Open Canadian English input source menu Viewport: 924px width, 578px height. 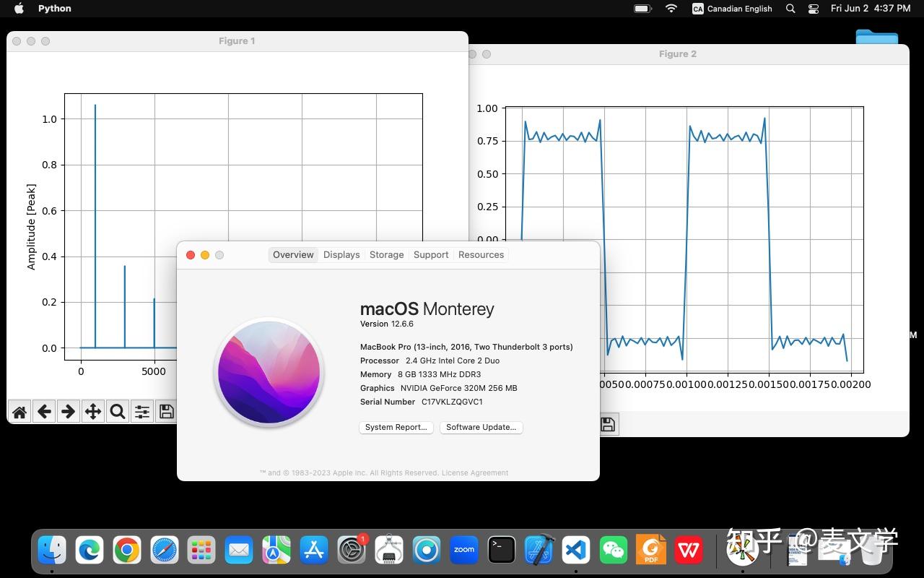732,9
